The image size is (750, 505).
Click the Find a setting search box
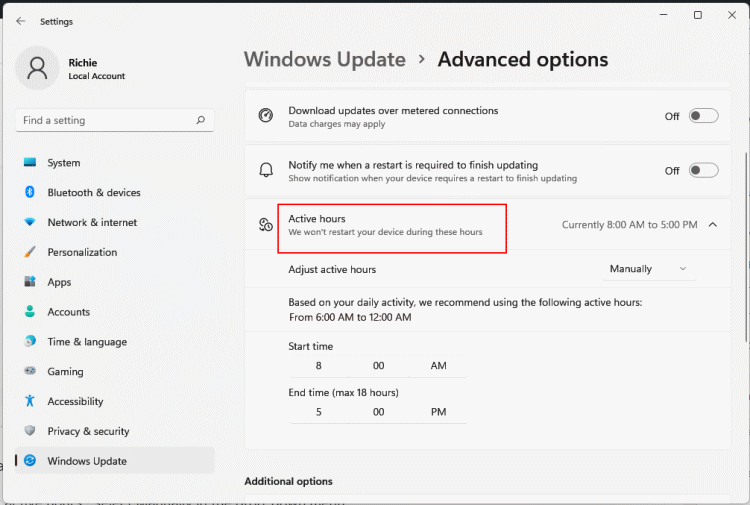point(115,120)
